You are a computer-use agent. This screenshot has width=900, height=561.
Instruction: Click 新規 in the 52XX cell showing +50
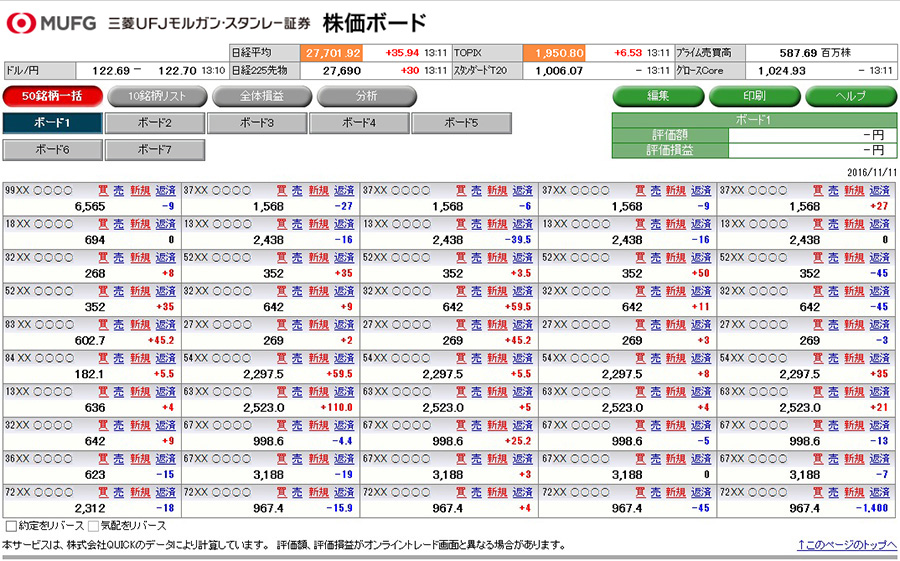click(x=676, y=257)
